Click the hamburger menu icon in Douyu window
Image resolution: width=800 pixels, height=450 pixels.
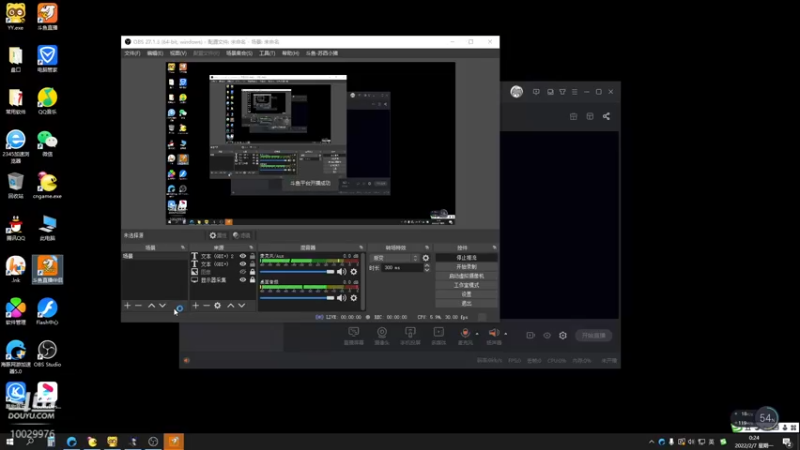tap(574, 92)
